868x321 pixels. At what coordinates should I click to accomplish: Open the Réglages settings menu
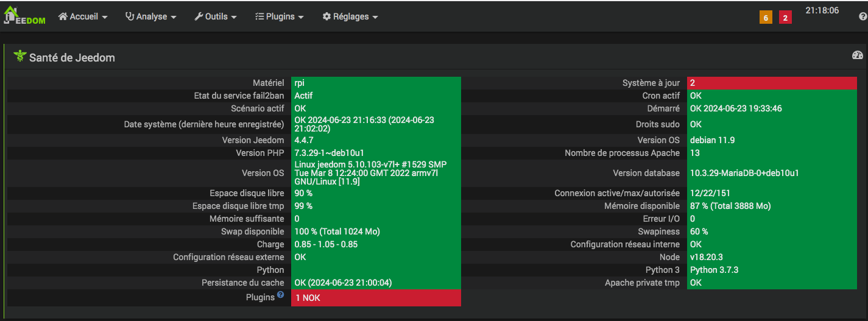pyautogui.click(x=350, y=17)
